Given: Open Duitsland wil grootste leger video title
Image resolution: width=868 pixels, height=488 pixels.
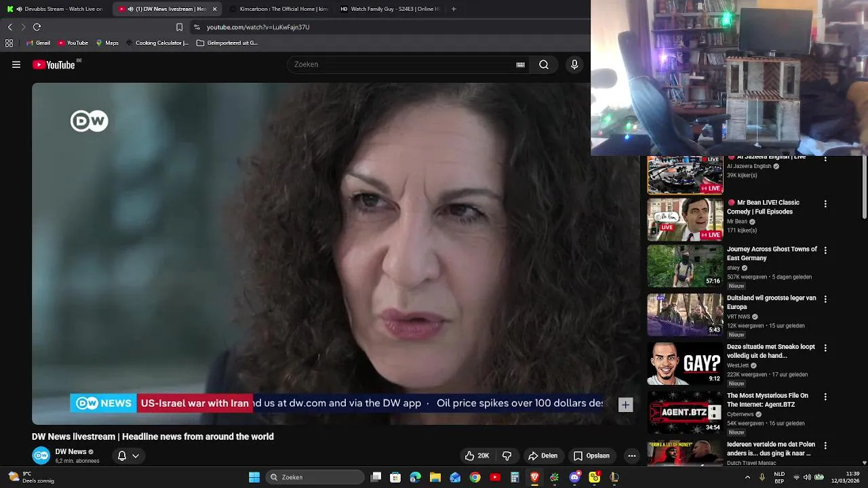Looking at the screenshot, I should point(772,302).
